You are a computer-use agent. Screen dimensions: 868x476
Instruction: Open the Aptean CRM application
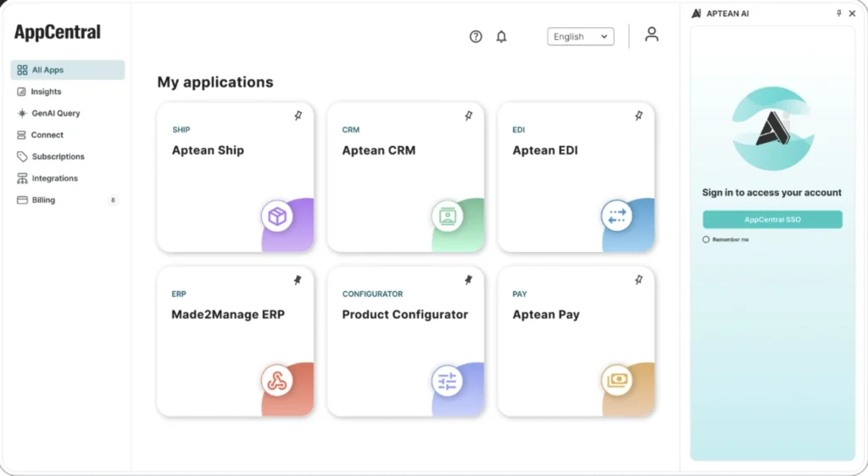coord(406,177)
